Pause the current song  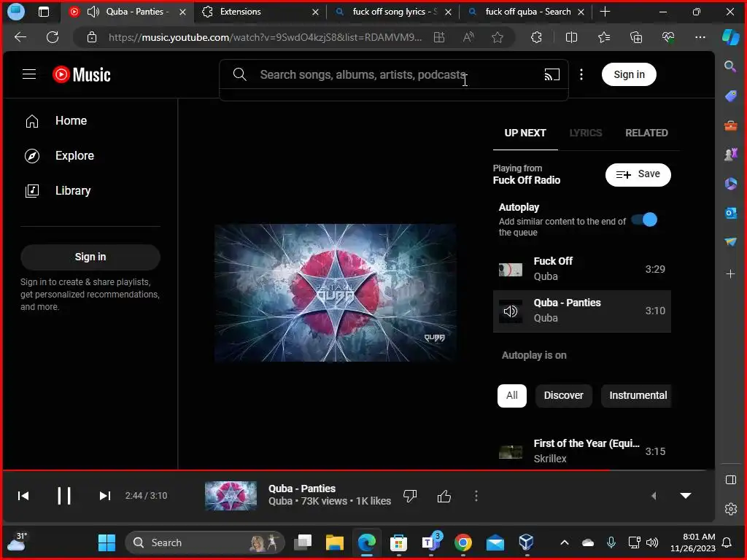[x=64, y=496]
